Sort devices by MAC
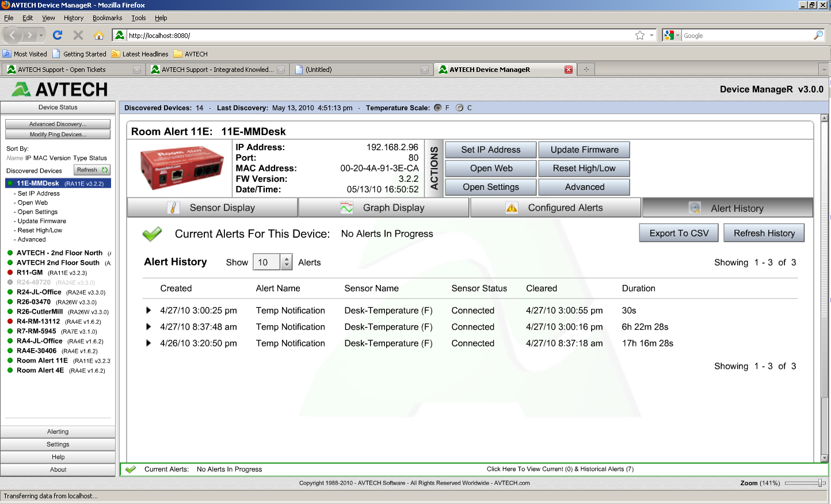Image resolution: width=831 pixels, height=504 pixels. (x=40, y=158)
